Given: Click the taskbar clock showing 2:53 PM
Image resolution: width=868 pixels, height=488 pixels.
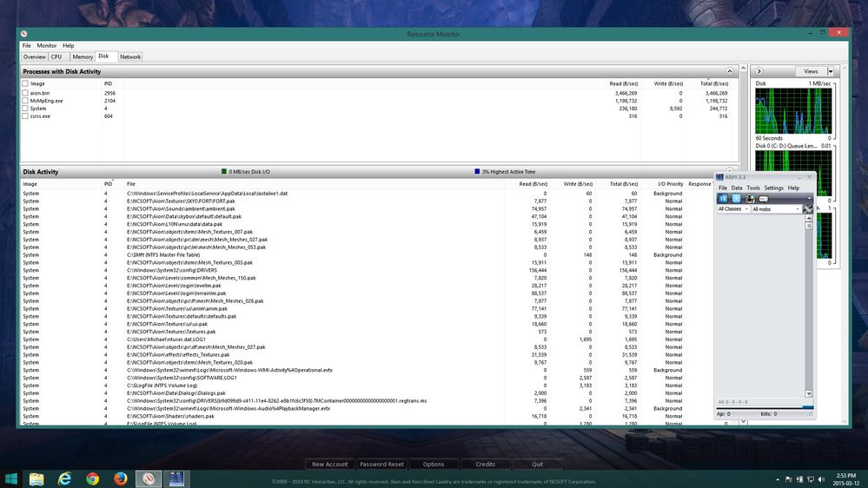Looking at the screenshot, I should (x=846, y=479).
